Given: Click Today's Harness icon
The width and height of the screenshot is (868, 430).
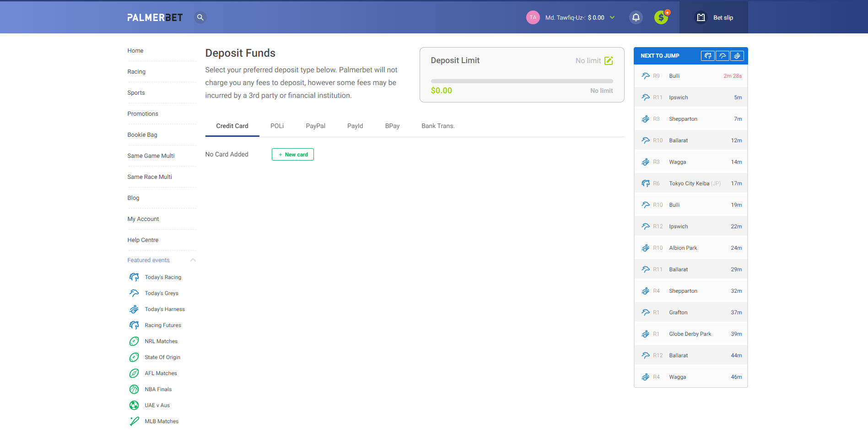Looking at the screenshot, I should [134, 309].
